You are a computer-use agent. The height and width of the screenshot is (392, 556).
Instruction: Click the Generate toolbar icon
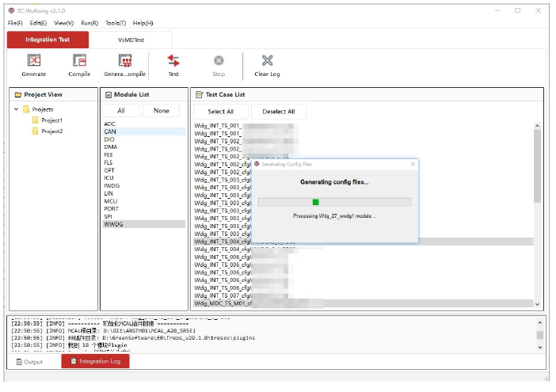coord(34,61)
